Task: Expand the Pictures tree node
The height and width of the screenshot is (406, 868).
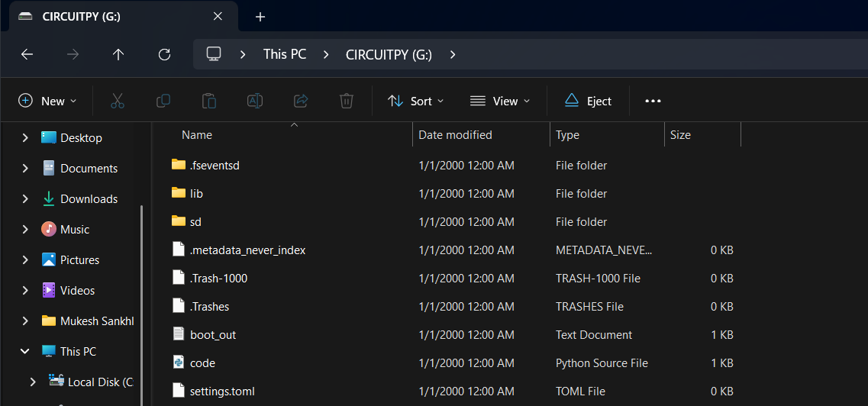Action: click(25, 260)
